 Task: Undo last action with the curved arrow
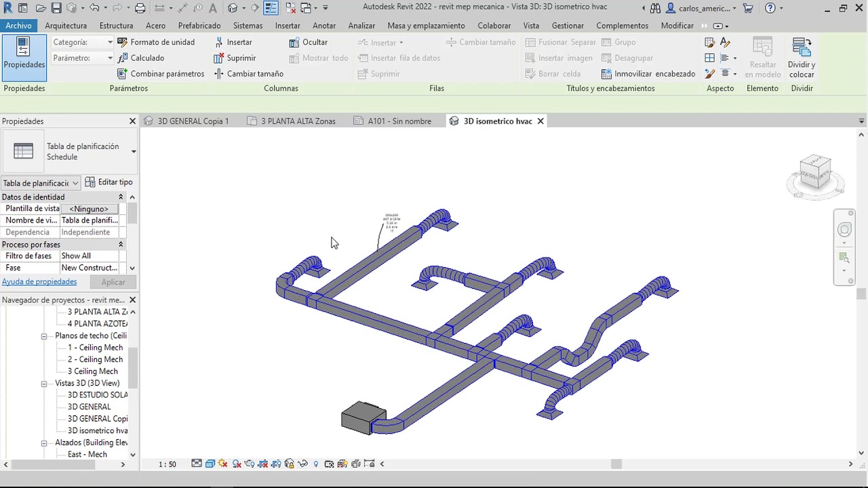[94, 8]
